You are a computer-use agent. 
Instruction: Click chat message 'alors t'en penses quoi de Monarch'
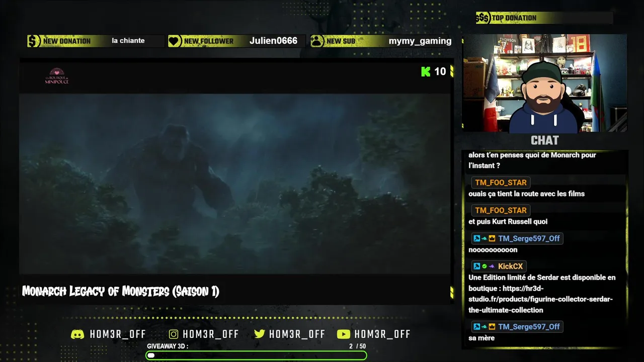tap(532, 160)
